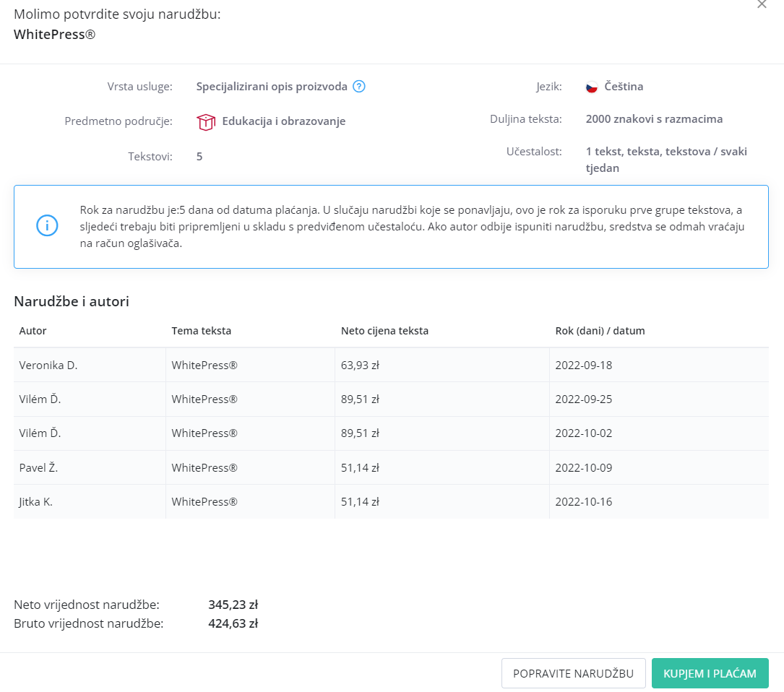Click the frequency text 1 tekst, teksta, tekstova / svaki tjedan
Viewport: 784px width, 692px height.
pyautogui.click(x=666, y=160)
